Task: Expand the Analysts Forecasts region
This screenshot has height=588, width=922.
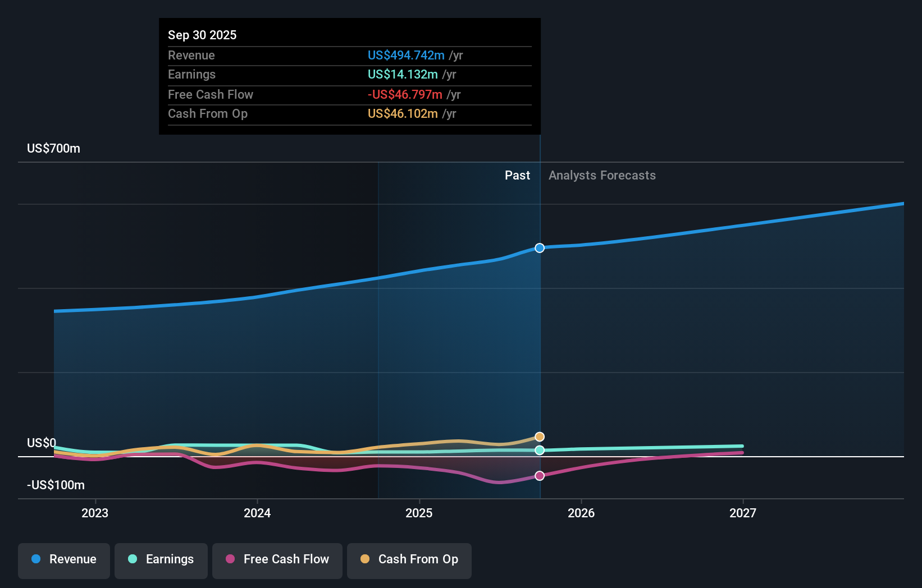Action: 602,175
